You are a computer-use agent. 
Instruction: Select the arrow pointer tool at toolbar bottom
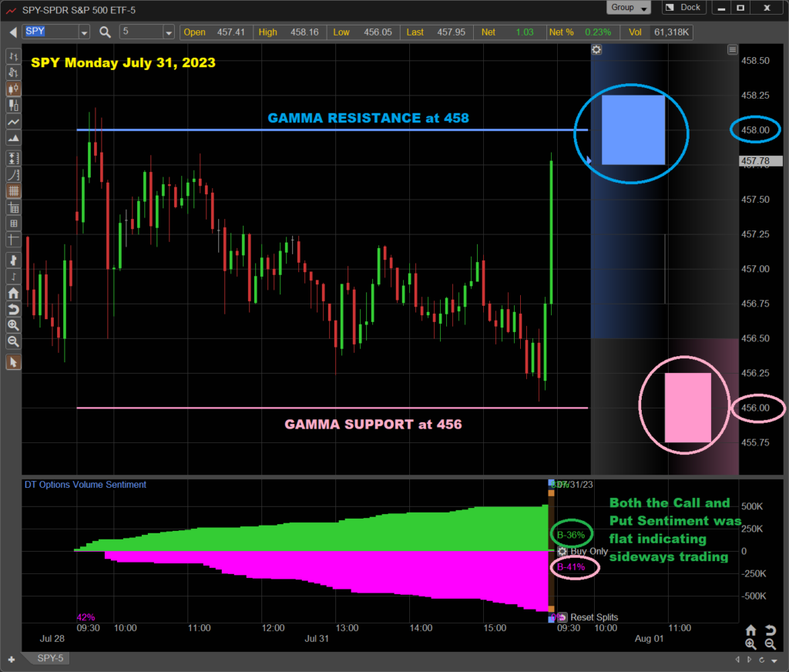(13, 361)
